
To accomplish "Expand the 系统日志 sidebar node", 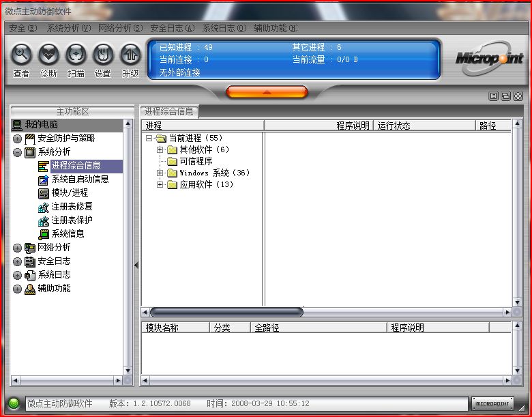I will click(17, 275).
